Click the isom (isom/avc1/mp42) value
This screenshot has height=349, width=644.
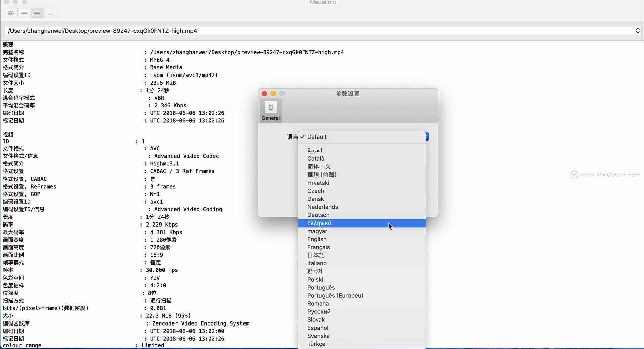tap(184, 75)
